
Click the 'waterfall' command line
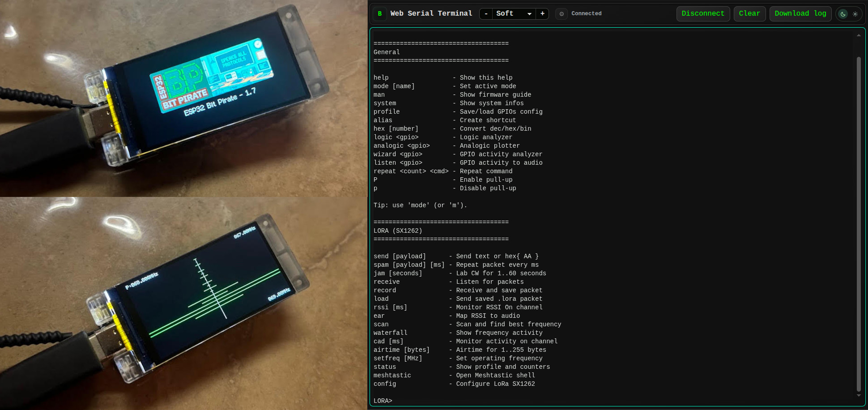coord(458,333)
